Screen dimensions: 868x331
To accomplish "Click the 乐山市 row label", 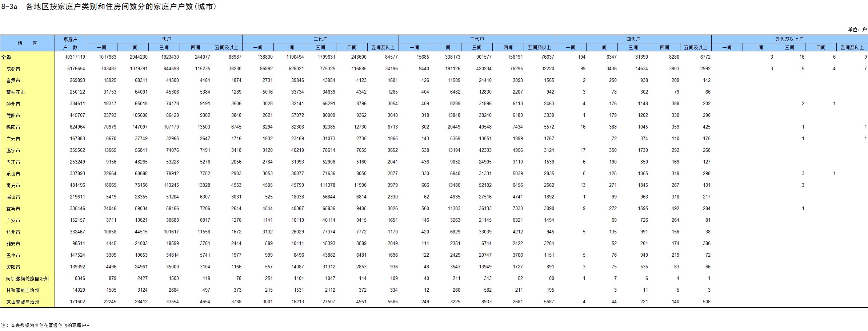I will coord(13,174).
